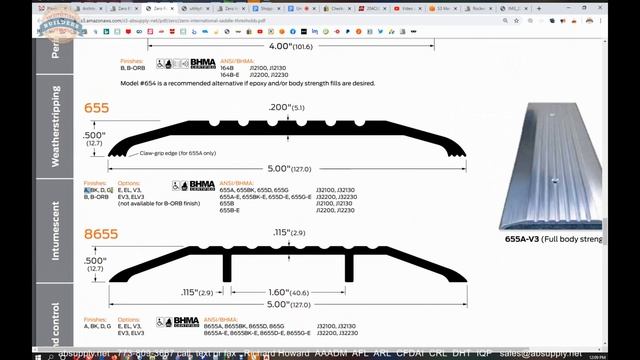640x360 pixels.
Task: Click the BHMA Certified logo beside model 8655
Action: [186, 322]
